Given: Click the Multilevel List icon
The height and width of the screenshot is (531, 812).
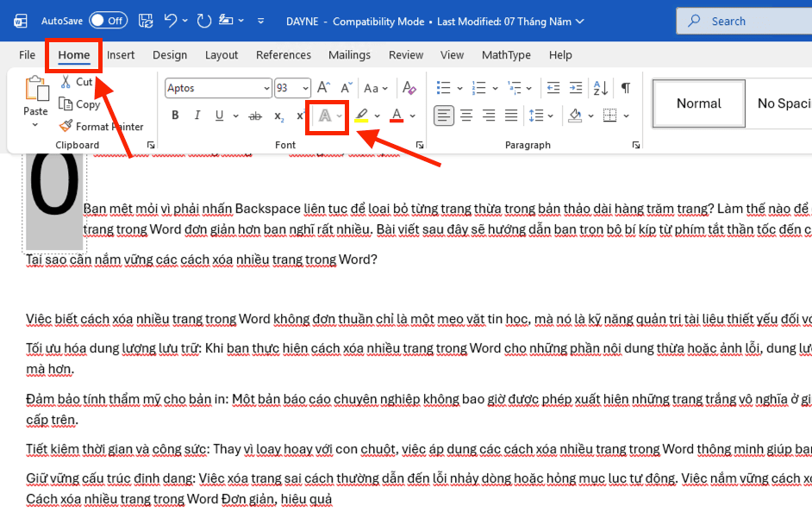Looking at the screenshot, I should 514,88.
